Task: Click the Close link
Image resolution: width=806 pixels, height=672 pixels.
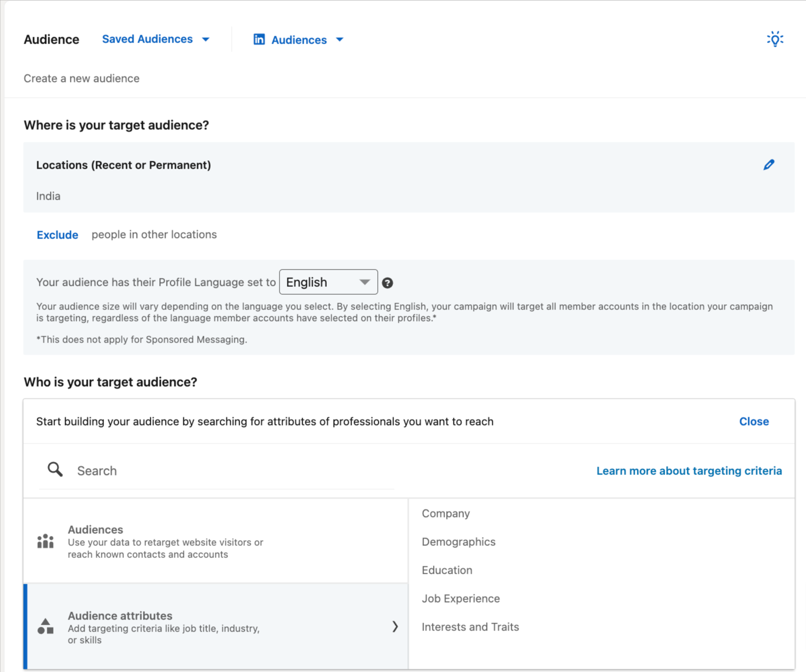Action: click(x=753, y=421)
